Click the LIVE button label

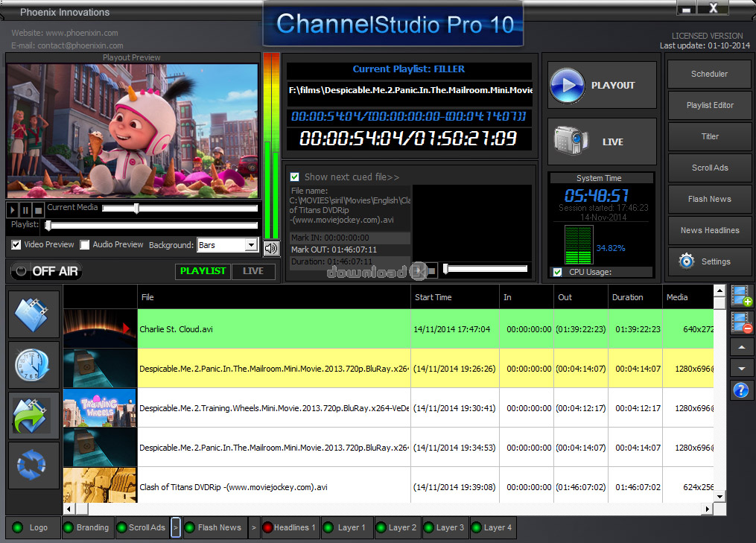tap(613, 142)
